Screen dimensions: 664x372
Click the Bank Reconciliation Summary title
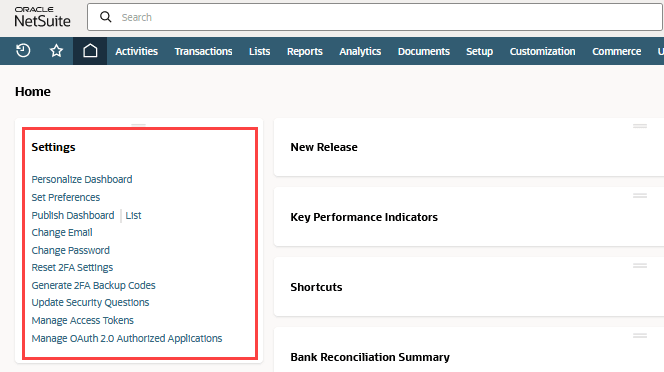pos(370,357)
